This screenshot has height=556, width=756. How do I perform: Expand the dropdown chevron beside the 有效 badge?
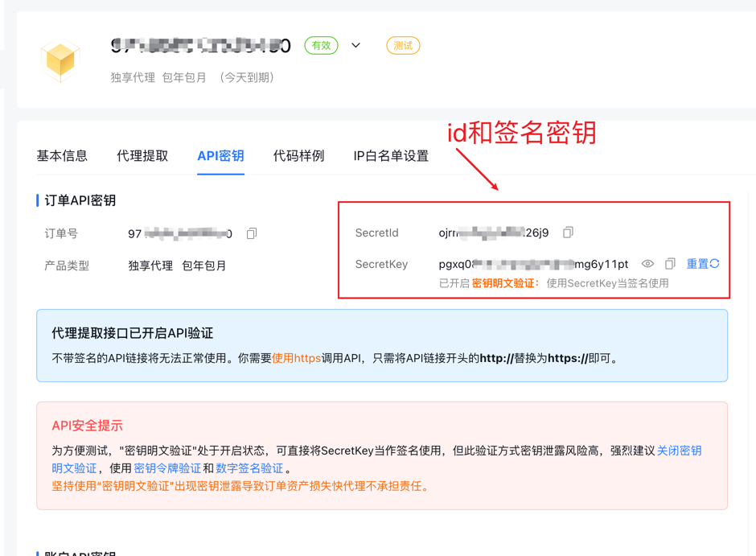pyautogui.click(x=355, y=46)
